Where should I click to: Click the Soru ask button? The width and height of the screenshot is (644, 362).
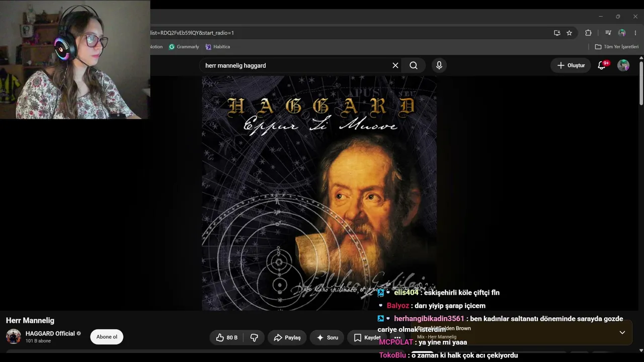tap(327, 338)
